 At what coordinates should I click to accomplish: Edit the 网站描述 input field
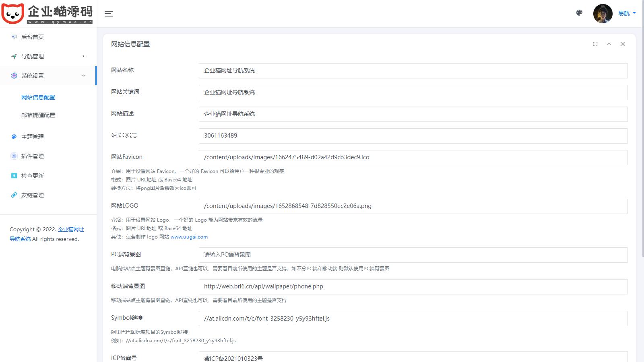(413, 114)
